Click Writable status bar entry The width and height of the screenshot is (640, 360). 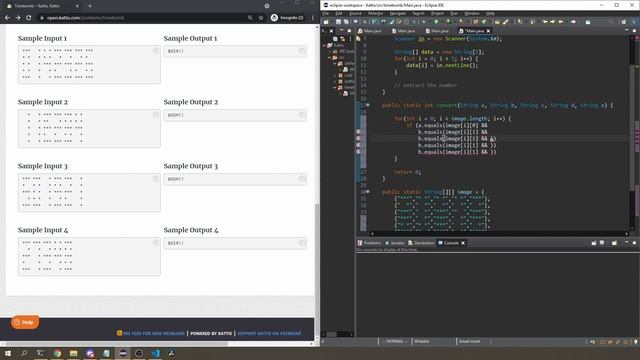click(x=422, y=341)
